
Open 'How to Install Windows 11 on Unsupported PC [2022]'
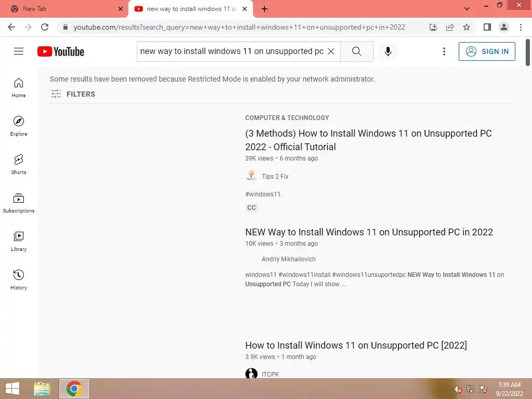tap(356, 345)
